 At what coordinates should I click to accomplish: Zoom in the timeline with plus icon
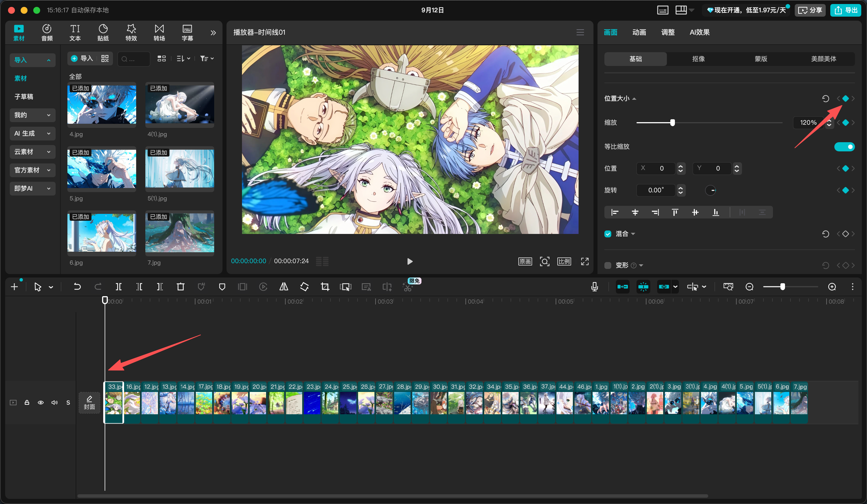click(x=832, y=287)
